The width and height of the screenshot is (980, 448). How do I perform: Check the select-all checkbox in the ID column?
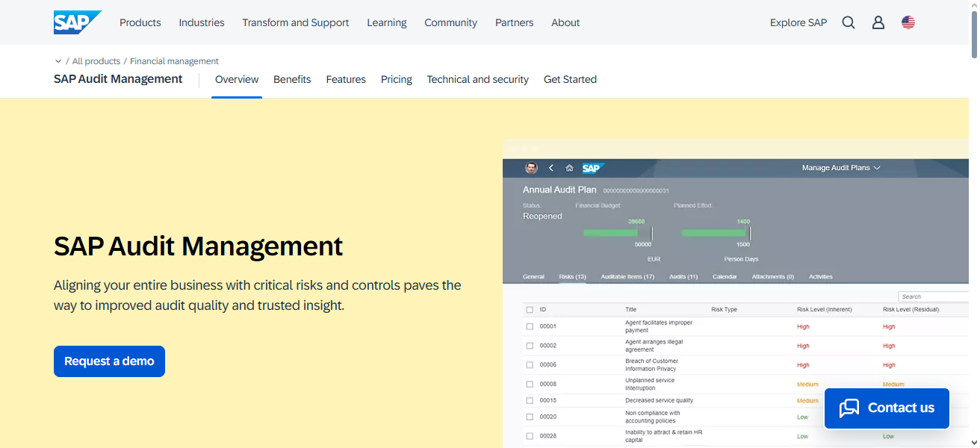tap(530, 308)
